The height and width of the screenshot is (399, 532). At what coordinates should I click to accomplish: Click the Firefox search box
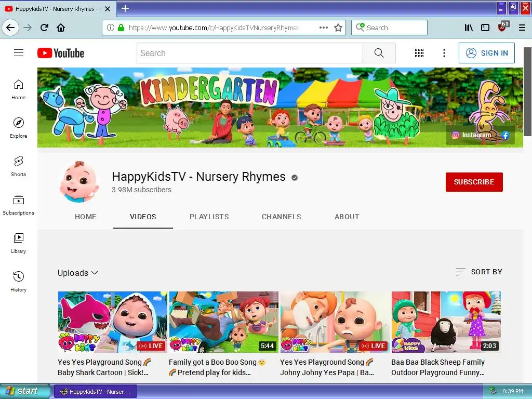389,28
